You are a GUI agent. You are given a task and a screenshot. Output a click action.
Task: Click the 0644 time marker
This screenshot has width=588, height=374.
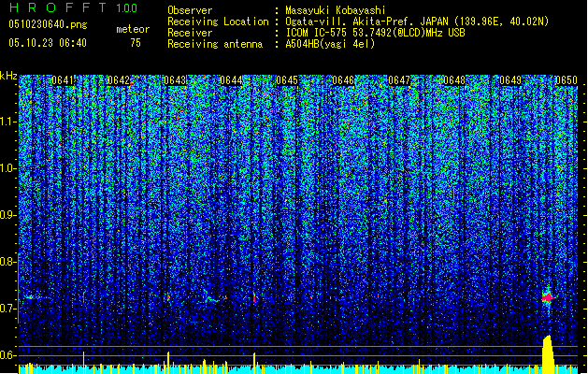pos(231,80)
